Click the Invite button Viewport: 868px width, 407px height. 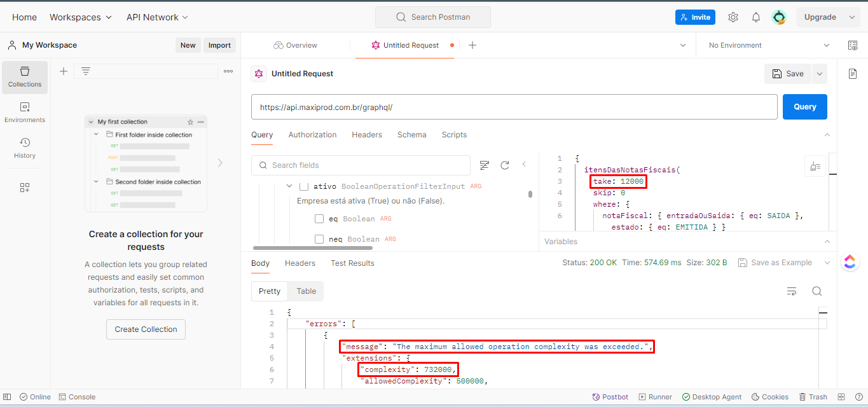pyautogui.click(x=695, y=17)
